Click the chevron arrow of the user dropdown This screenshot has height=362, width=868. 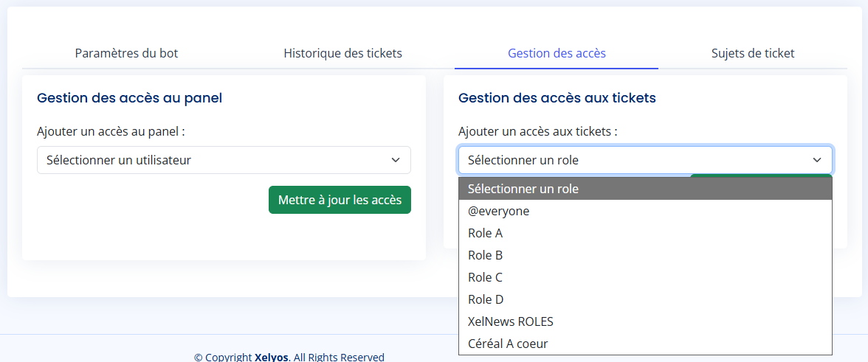click(396, 160)
